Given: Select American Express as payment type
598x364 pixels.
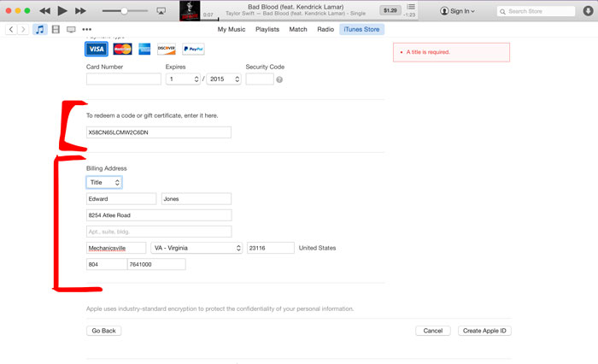Looking at the screenshot, I should pos(144,49).
